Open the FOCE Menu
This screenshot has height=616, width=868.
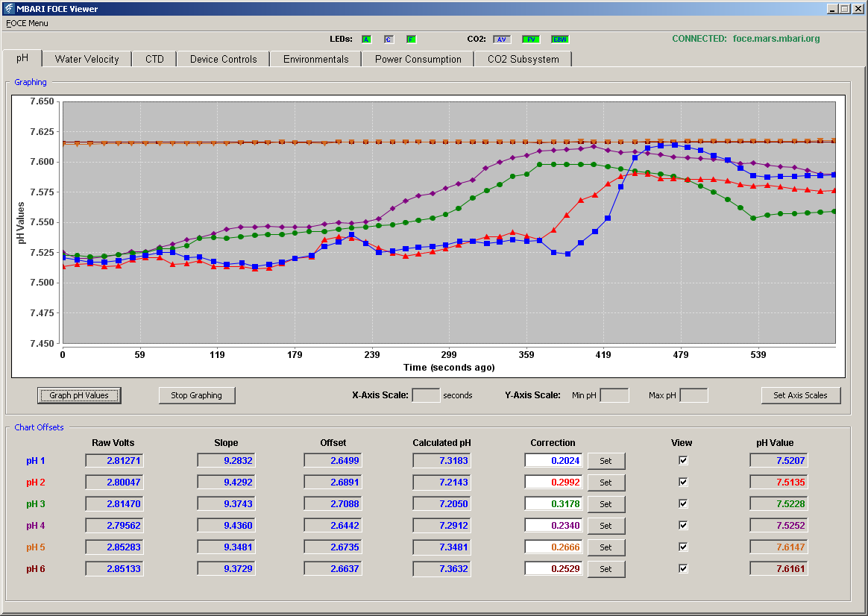click(27, 23)
